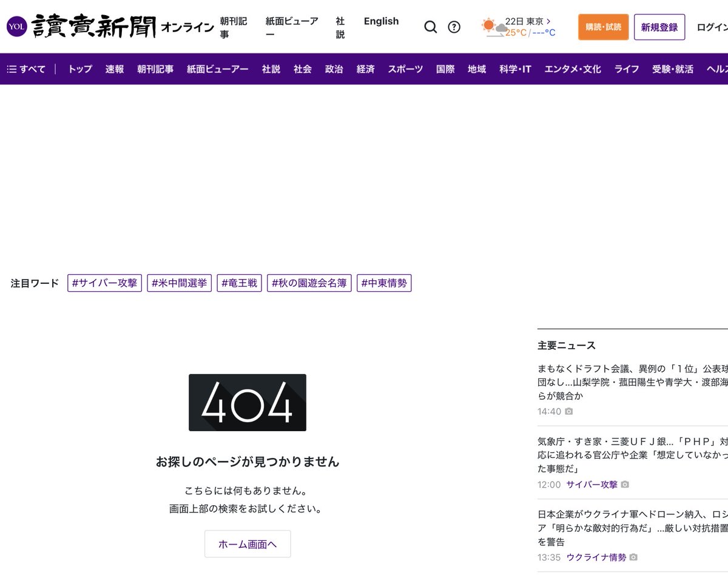The width and height of the screenshot is (728, 578).
Task: Select 朝刊記事 in the purple nav bar
Action: coord(155,69)
